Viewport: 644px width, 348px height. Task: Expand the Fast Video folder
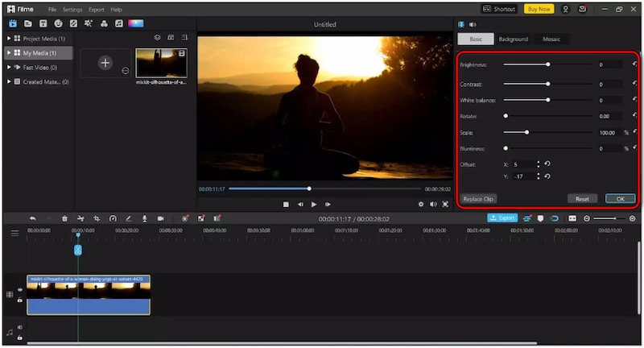coord(9,68)
